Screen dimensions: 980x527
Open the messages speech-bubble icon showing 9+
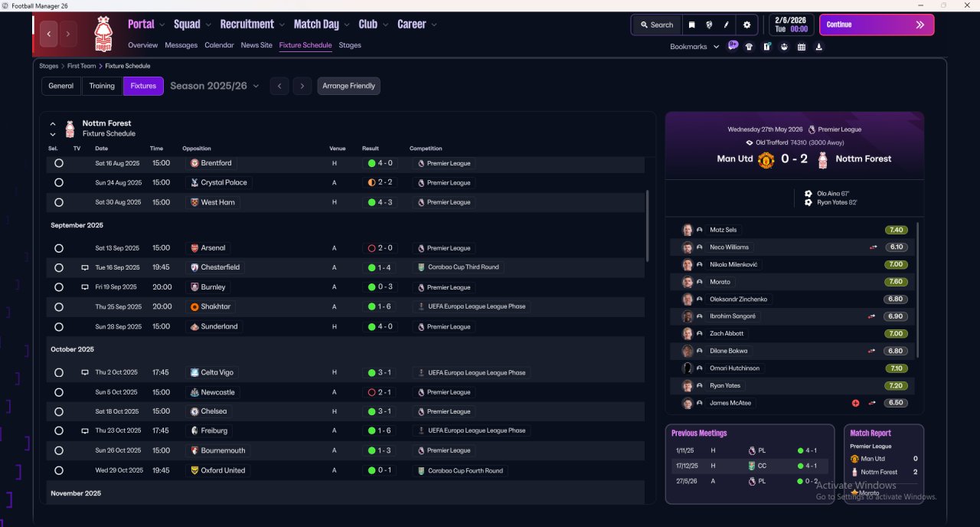click(x=733, y=46)
